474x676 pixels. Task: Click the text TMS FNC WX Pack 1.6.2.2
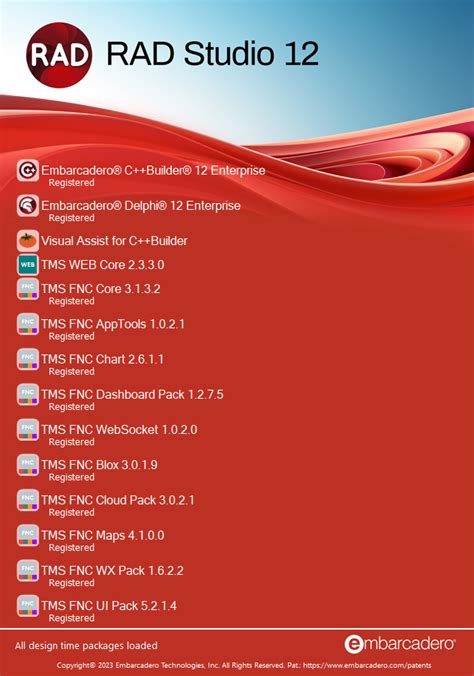pos(112,570)
